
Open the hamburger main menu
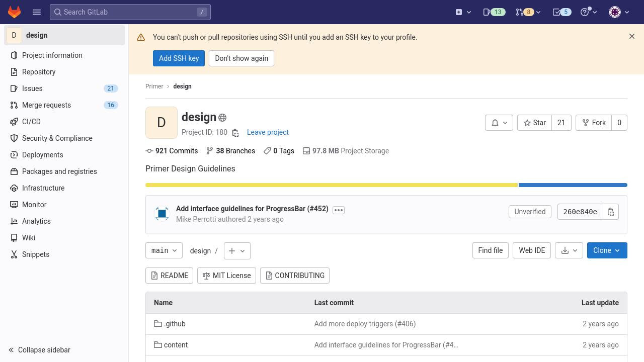tap(37, 12)
